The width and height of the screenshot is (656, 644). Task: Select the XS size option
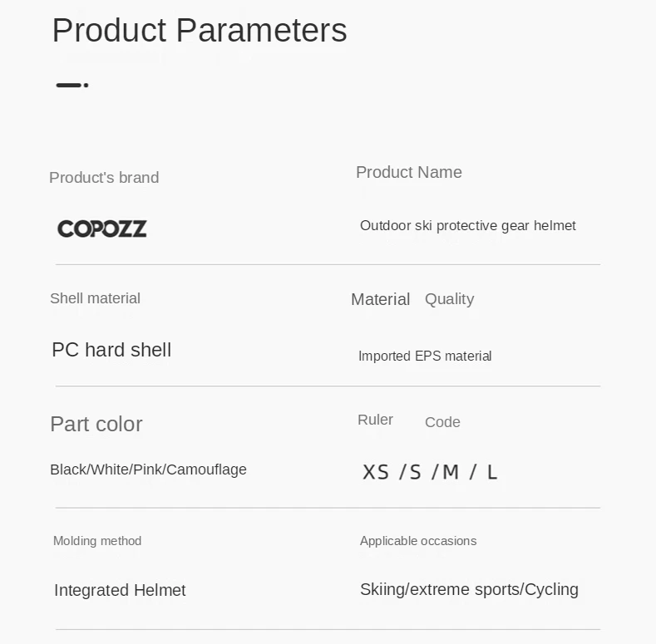pos(376,472)
